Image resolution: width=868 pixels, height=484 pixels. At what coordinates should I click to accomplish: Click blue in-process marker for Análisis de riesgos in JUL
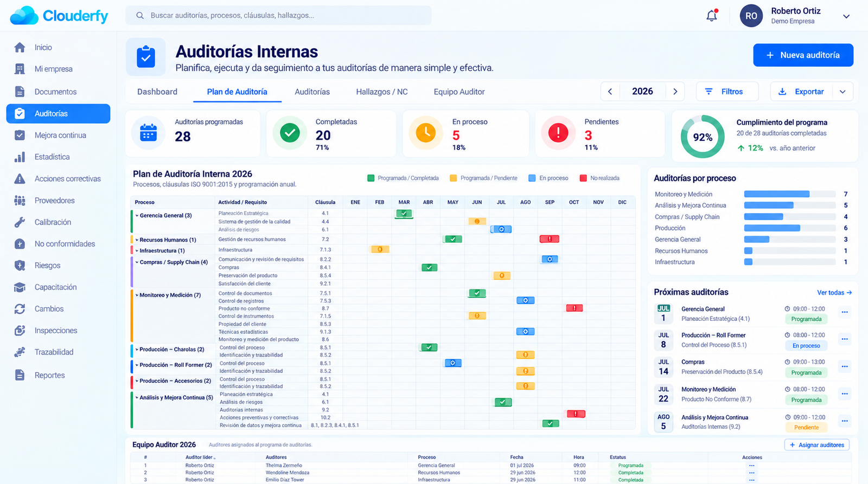coord(501,229)
